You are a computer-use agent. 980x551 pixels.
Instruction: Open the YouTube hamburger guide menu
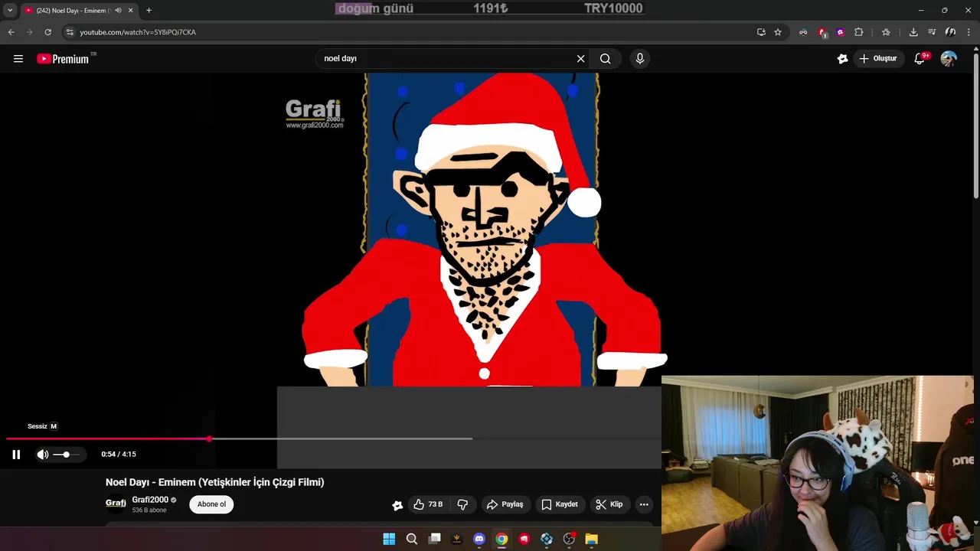(18, 59)
